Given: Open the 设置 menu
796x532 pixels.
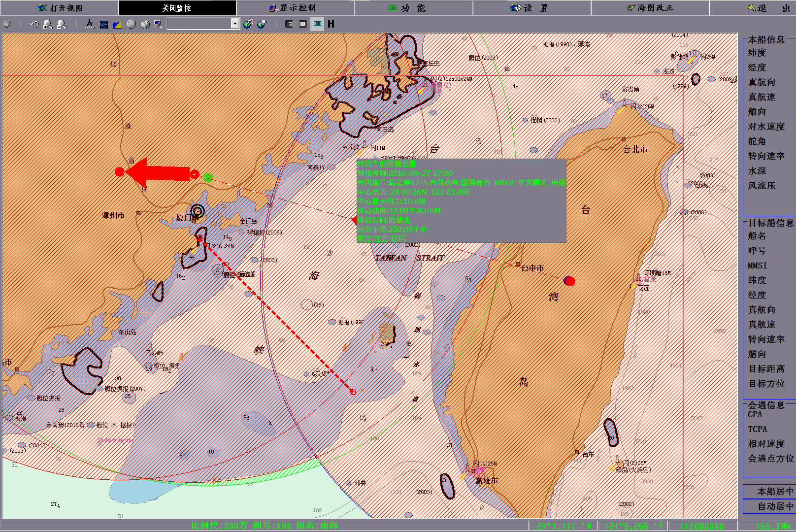Looking at the screenshot, I should [532, 8].
